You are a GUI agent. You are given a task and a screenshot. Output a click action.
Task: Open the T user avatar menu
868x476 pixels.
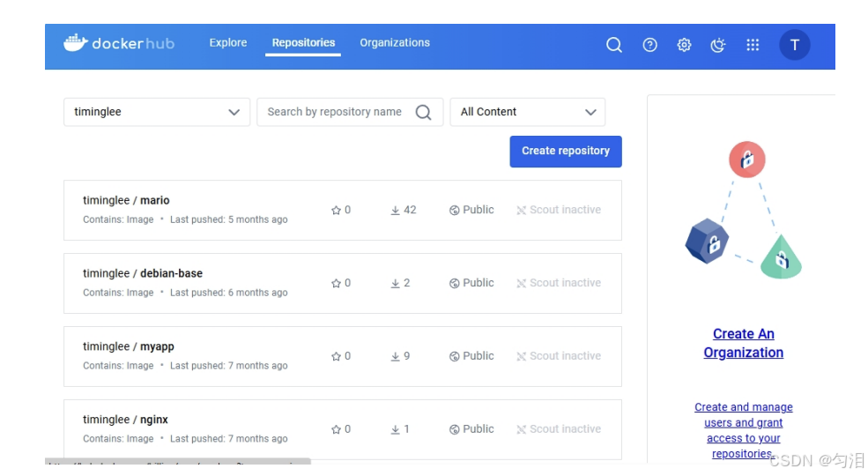coord(794,45)
